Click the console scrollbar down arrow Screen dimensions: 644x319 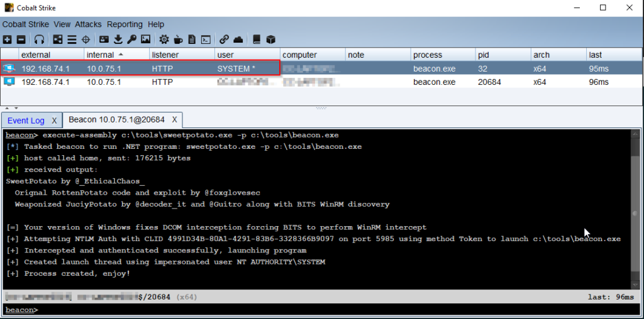coord(635,284)
